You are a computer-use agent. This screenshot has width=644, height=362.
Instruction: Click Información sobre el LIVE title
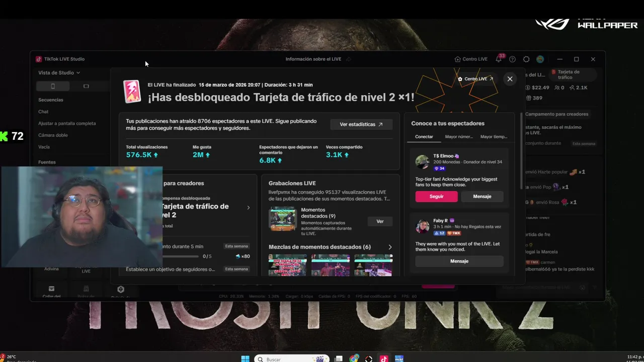click(x=313, y=59)
